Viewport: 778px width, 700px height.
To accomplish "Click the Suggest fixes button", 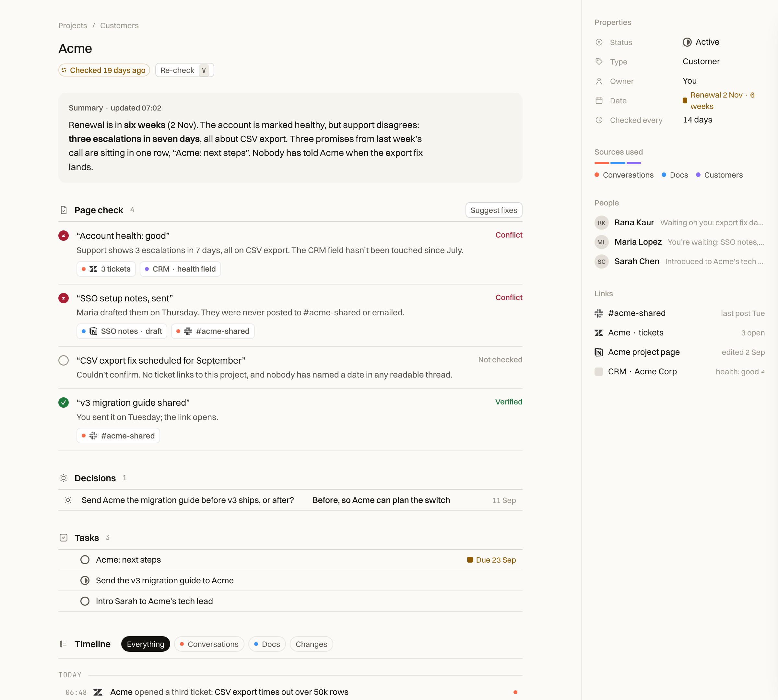I will pyautogui.click(x=494, y=210).
